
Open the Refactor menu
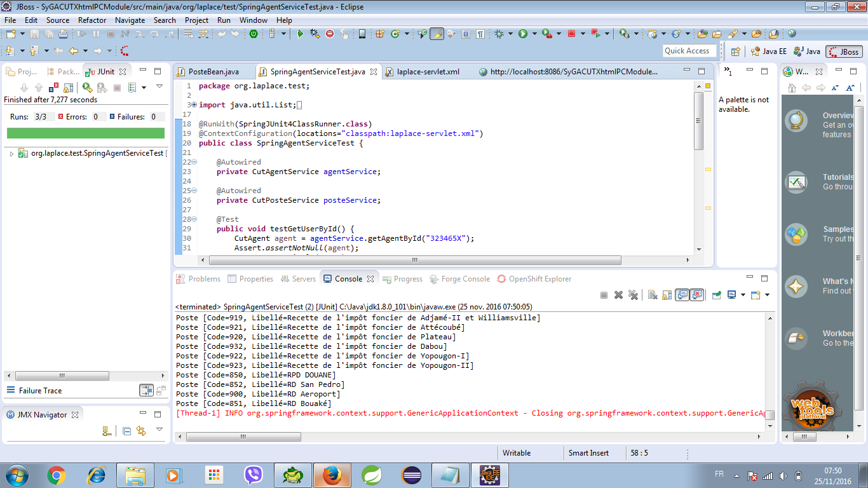(x=92, y=20)
